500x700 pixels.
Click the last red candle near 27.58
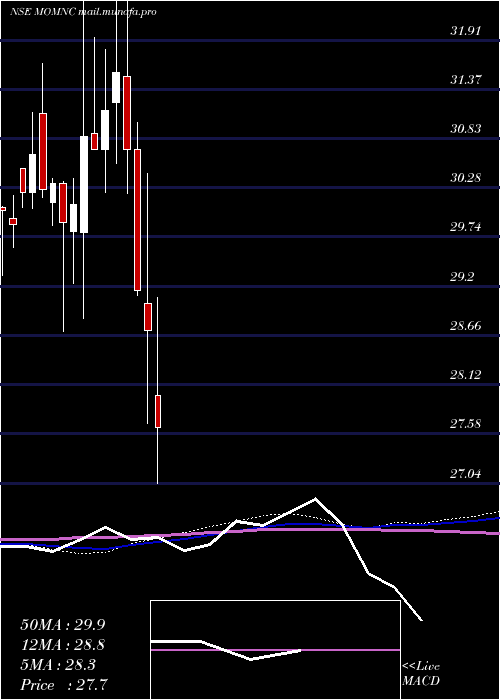tap(158, 411)
